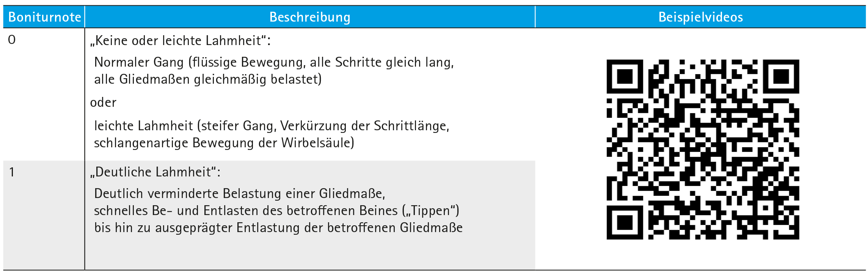
Task: Click the „Deutliche Lahmheit“ heading
Action: tap(155, 172)
